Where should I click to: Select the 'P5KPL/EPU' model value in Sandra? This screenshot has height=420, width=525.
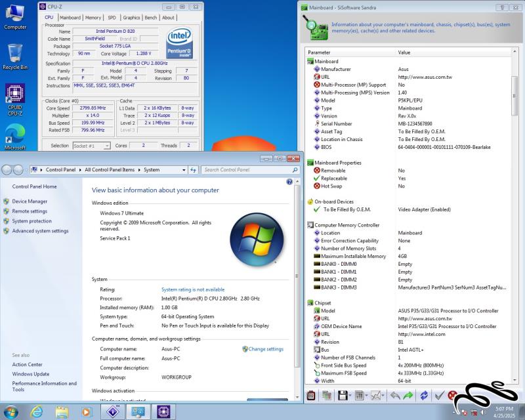tap(409, 100)
